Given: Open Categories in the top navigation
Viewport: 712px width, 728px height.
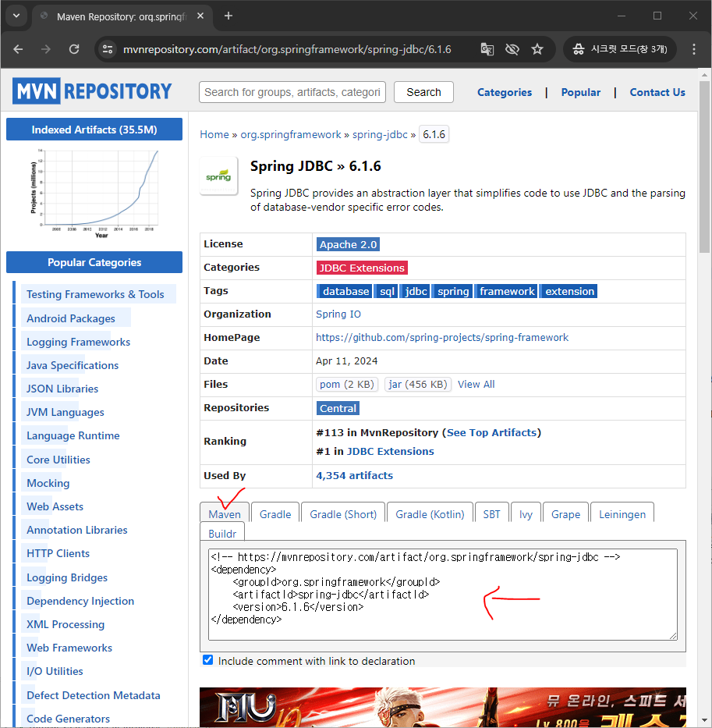Looking at the screenshot, I should click(505, 92).
